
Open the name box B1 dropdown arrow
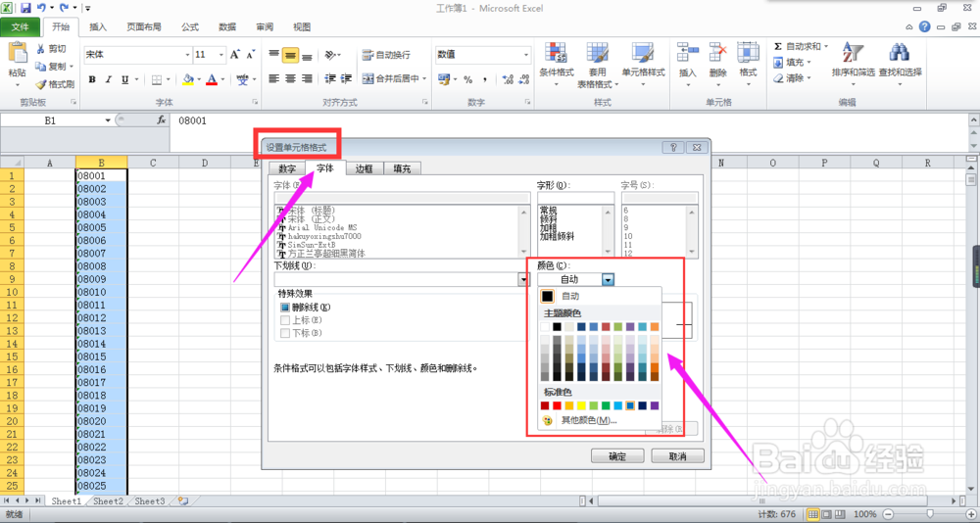[x=108, y=120]
